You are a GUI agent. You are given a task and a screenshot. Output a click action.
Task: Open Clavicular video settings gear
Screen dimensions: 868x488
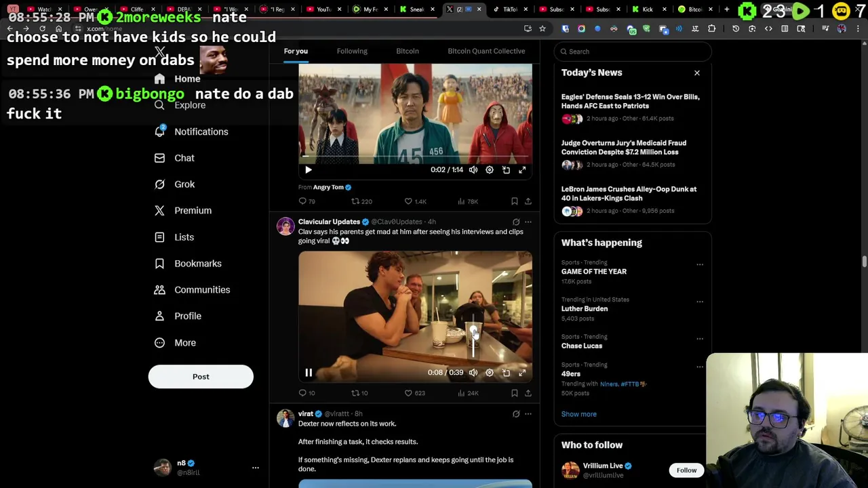pos(490,373)
